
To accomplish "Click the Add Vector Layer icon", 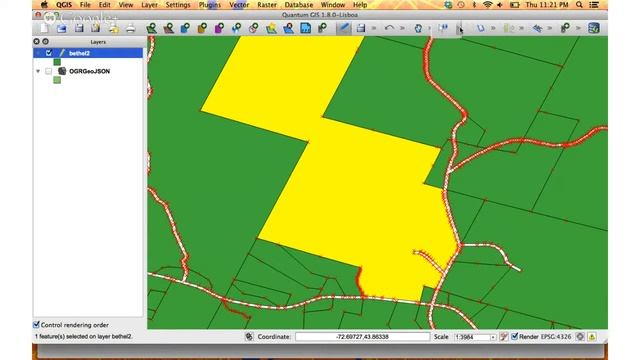I will click(151, 28).
